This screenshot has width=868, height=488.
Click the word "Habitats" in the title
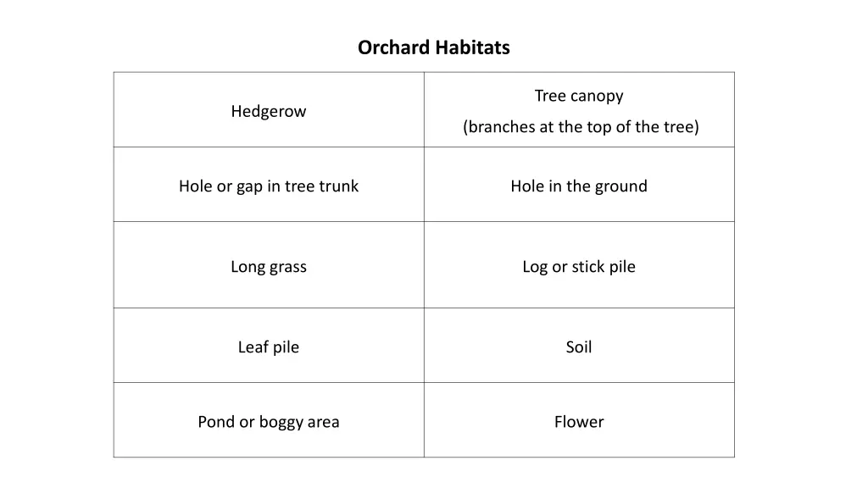(x=473, y=47)
